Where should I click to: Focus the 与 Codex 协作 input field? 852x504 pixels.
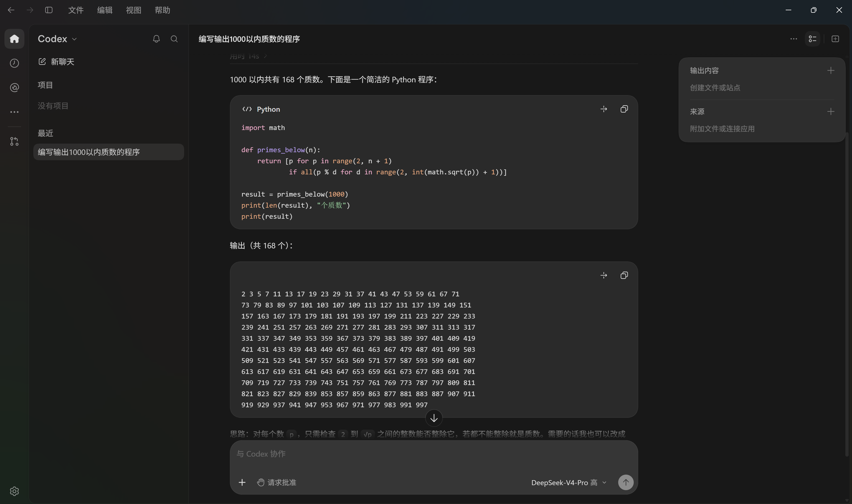coord(434,454)
